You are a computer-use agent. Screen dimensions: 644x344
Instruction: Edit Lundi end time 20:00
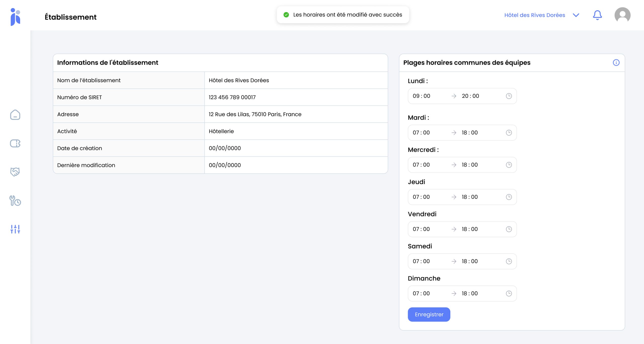[x=470, y=96]
